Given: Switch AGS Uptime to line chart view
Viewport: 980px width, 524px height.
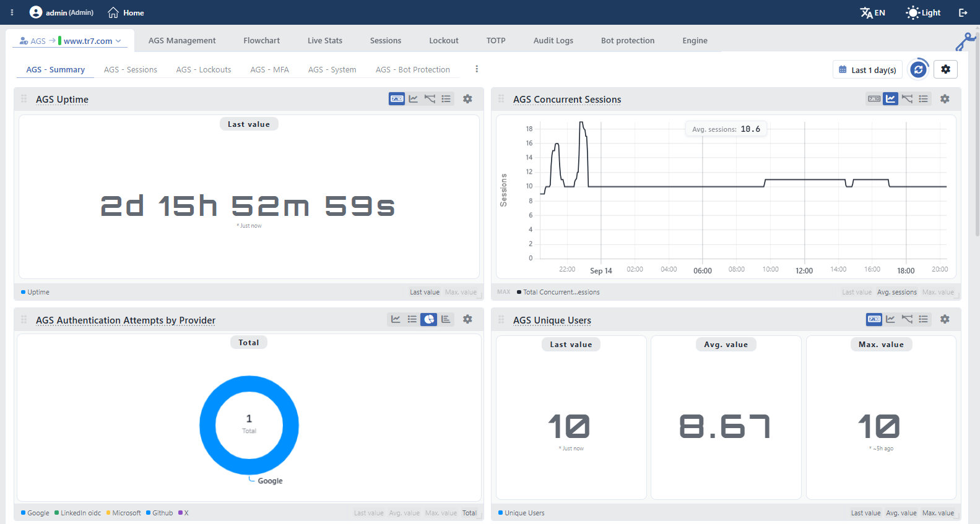Looking at the screenshot, I should tap(413, 98).
